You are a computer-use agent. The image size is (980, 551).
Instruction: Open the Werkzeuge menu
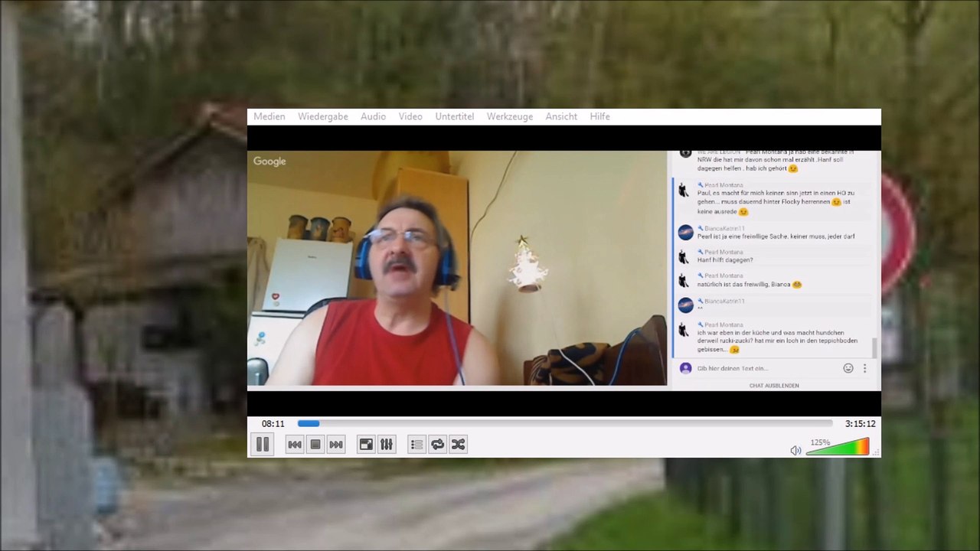tap(510, 116)
